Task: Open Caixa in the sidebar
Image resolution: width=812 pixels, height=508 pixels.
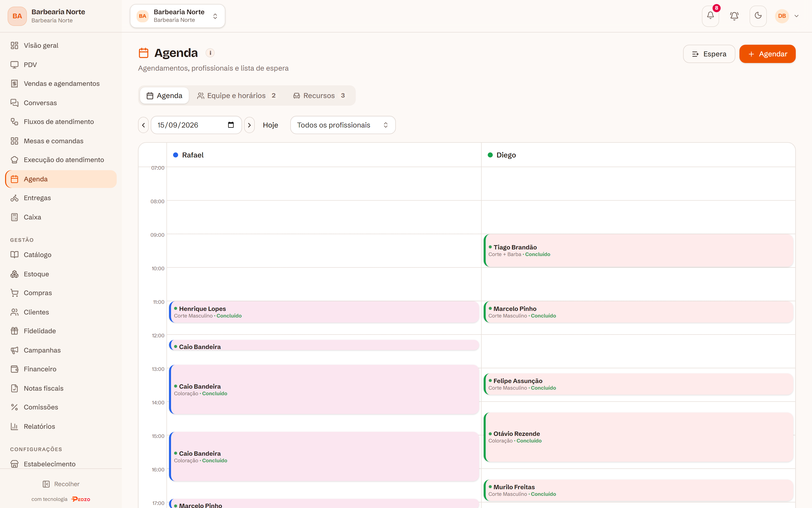Action: pos(61,217)
